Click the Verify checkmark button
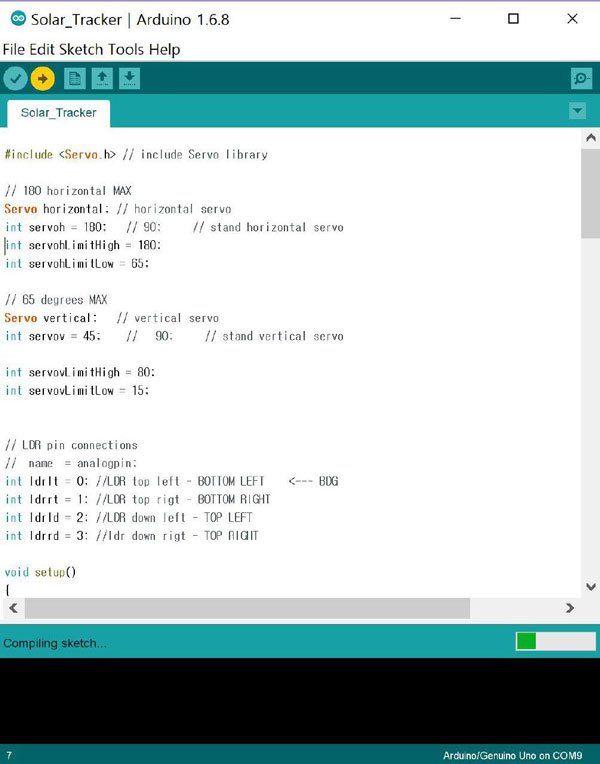 click(16, 78)
